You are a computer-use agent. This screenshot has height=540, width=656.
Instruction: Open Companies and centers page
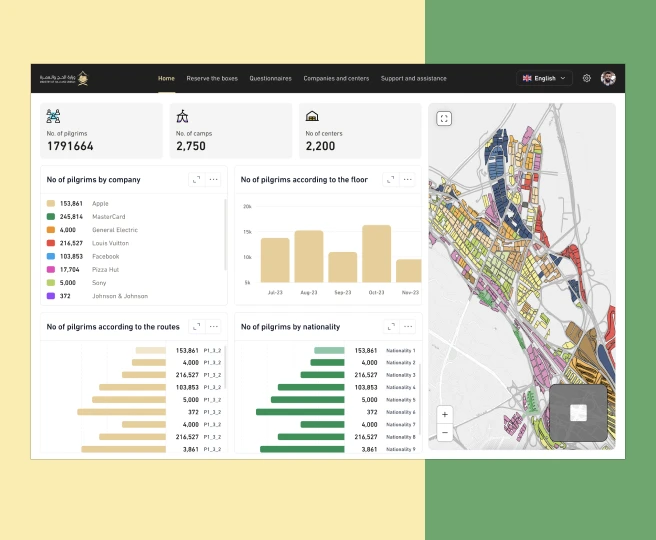pos(336,78)
